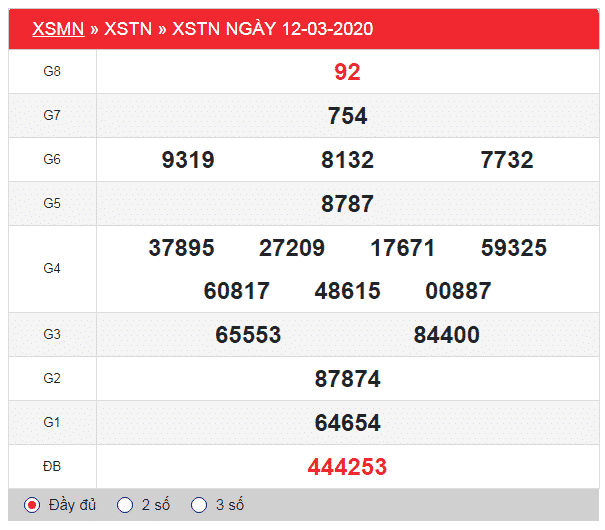Screen dimensions: 605x530
Task: Click the G4 number 00887
Action: coord(458,291)
